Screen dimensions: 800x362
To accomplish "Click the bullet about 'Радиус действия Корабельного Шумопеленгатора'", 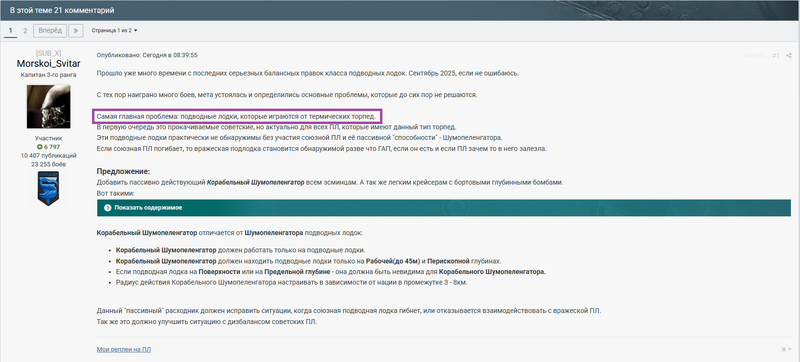I will pyautogui.click(x=291, y=282).
